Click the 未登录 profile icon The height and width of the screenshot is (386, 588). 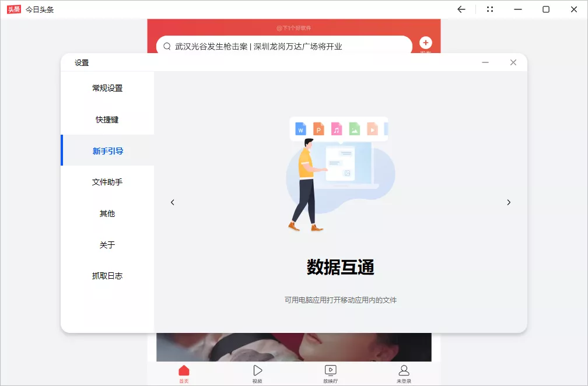pyautogui.click(x=404, y=370)
